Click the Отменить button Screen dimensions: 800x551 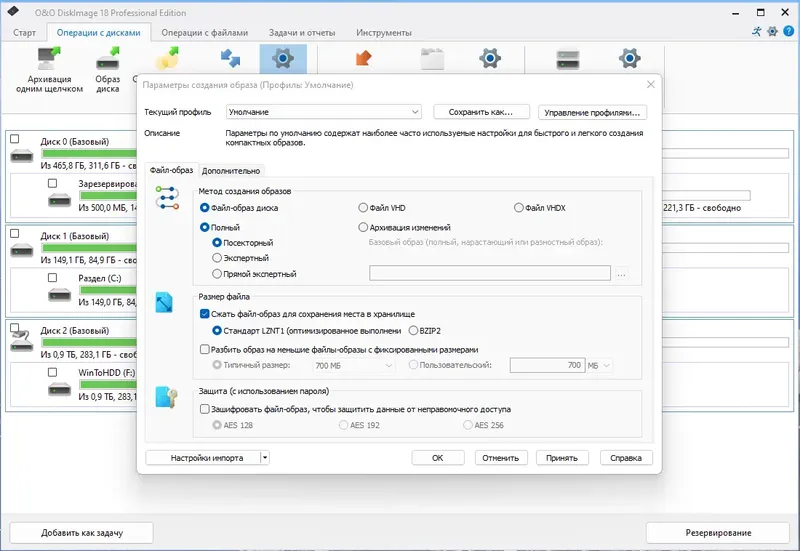tap(501, 458)
